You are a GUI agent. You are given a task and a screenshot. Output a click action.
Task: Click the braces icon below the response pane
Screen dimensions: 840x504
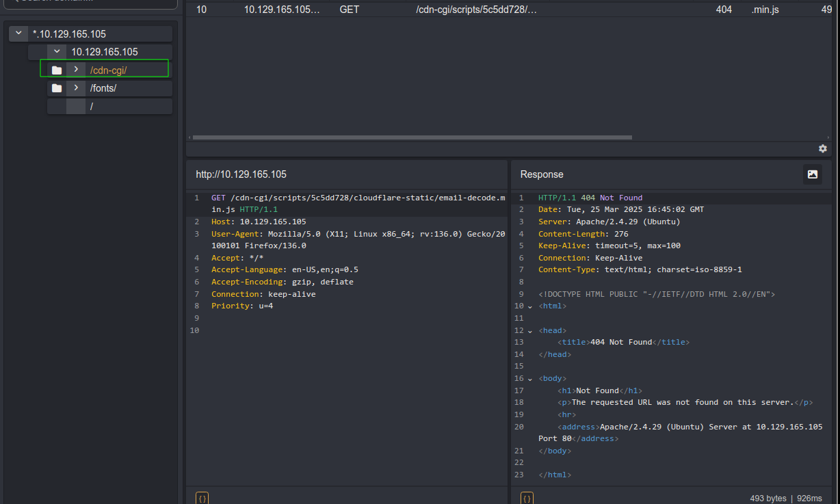527,499
